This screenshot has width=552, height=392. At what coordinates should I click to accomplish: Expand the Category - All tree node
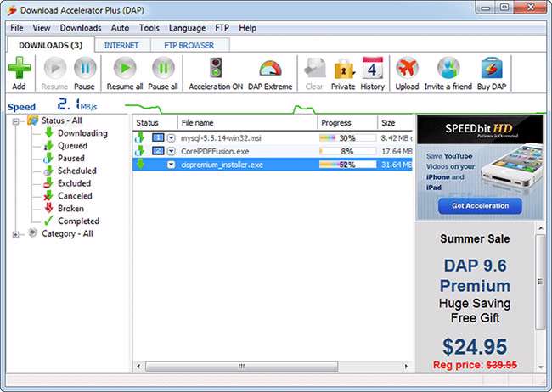[15, 234]
